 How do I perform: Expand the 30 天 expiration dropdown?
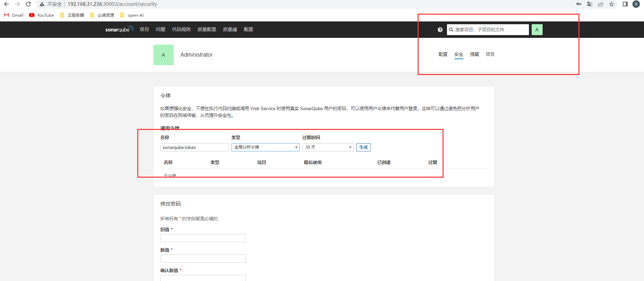coord(328,147)
